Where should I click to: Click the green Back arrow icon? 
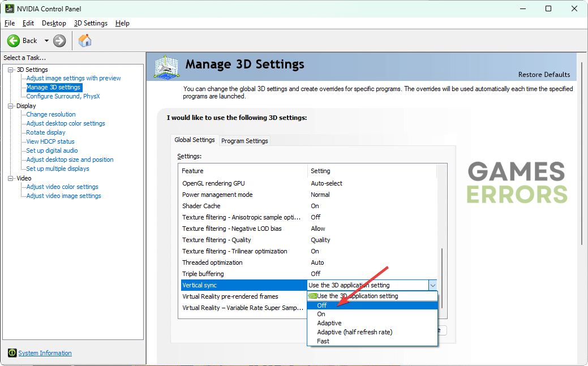click(x=14, y=41)
